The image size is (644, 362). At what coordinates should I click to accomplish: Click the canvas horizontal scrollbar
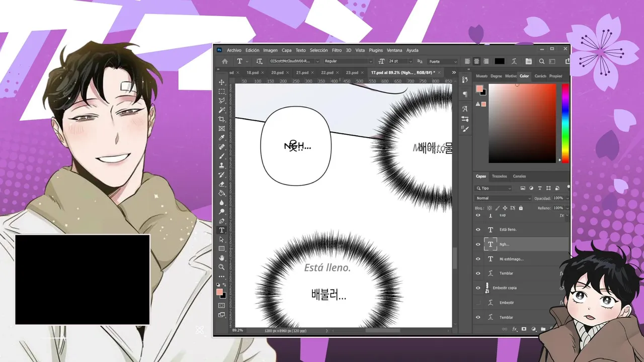(382, 330)
